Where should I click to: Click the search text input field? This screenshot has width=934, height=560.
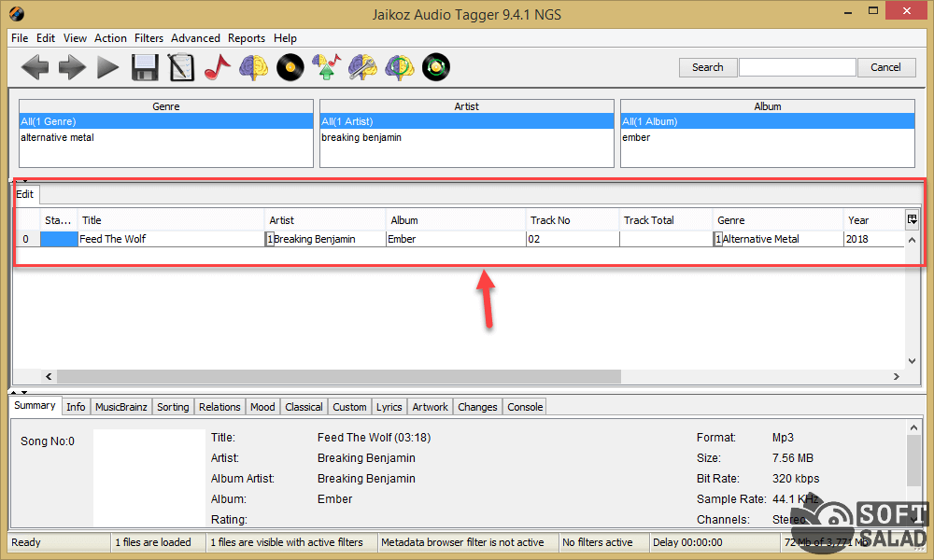[x=797, y=67]
